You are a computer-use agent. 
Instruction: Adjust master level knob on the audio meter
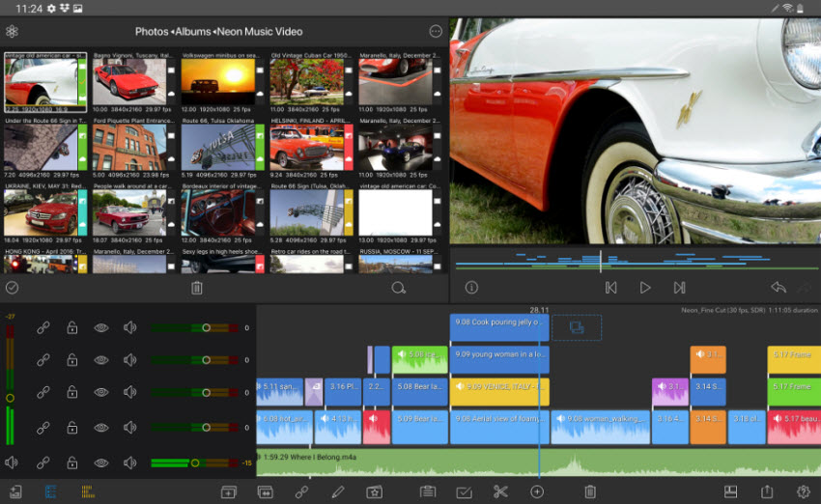[x=10, y=398]
